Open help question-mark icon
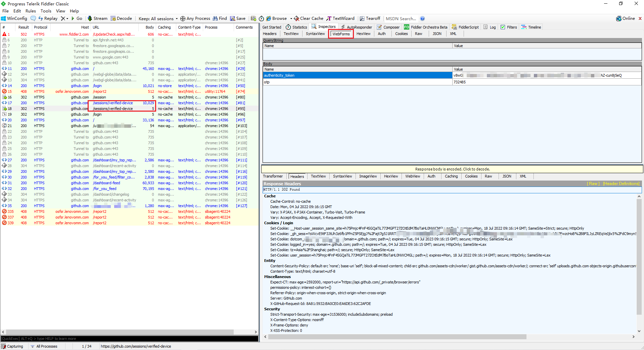 (422, 18)
